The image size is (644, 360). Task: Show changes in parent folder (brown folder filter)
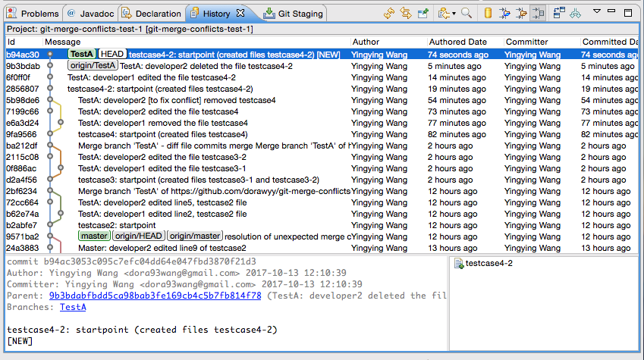click(x=521, y=13)
